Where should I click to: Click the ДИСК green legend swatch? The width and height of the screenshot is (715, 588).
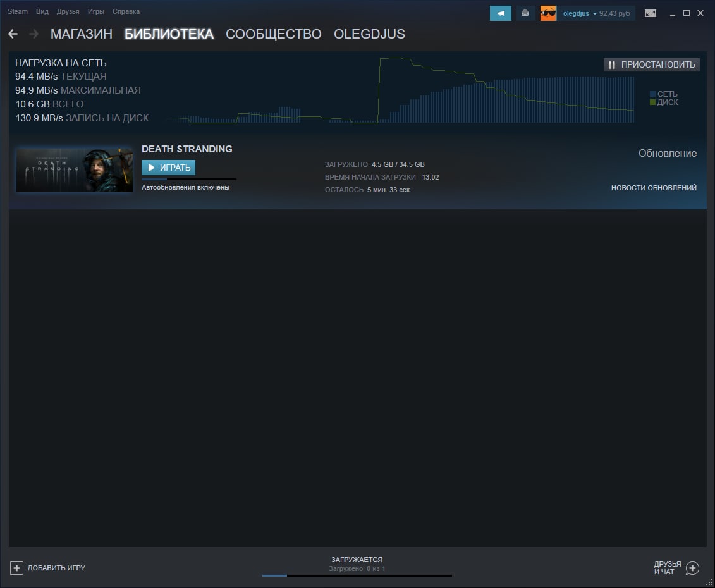pos(652,102)
